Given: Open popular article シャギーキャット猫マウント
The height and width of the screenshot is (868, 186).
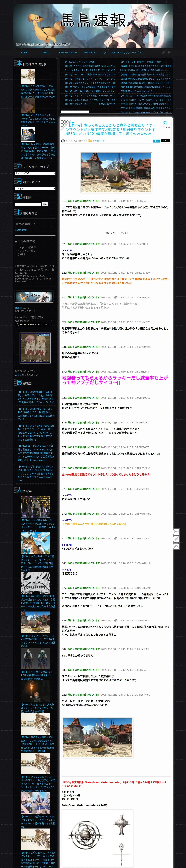Looking at the screenshot, I should (x=38, y=563).
